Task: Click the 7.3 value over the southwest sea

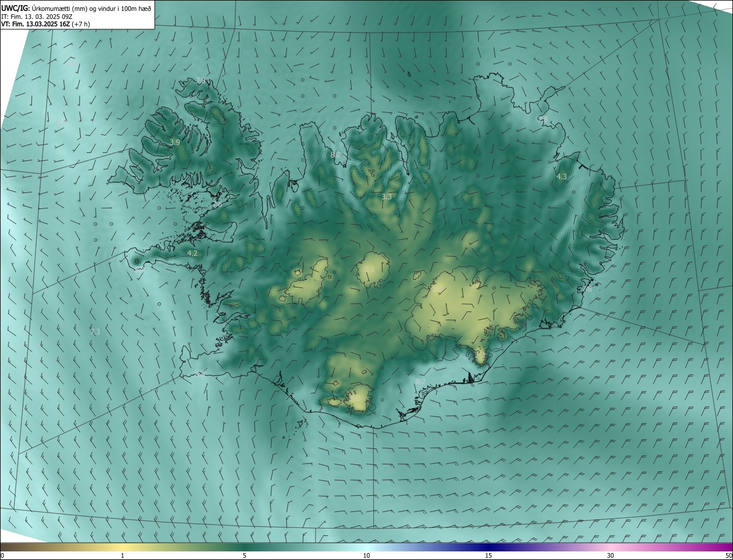Action: pyautogui.click(x=95, y=332)
